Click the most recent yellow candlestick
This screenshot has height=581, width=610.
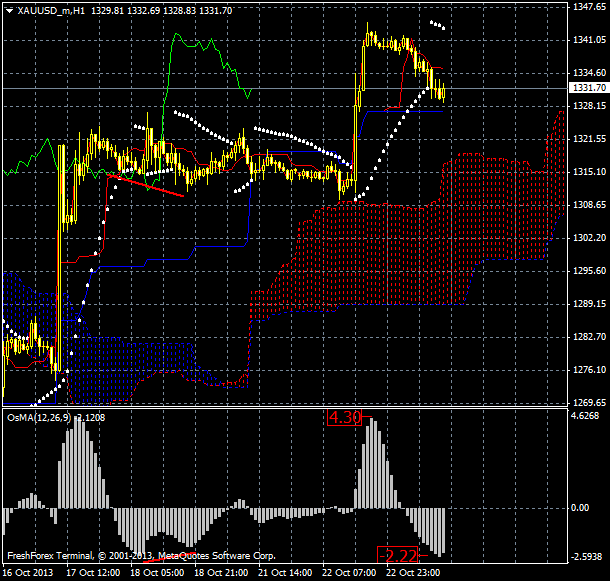[x=443, y=93]
